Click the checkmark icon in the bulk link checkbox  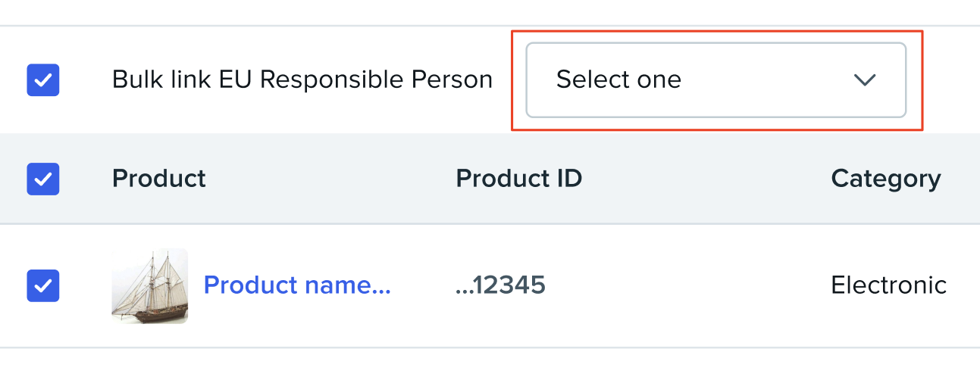43,79
